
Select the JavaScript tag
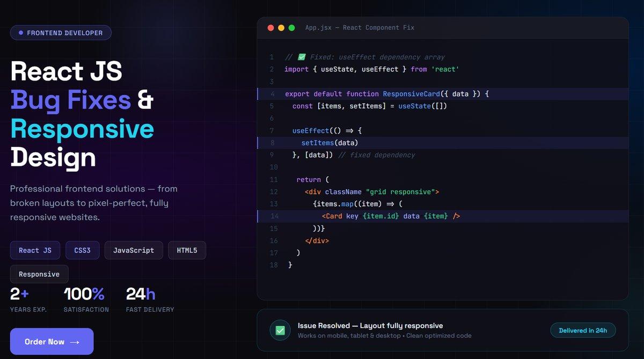[134, 250]
